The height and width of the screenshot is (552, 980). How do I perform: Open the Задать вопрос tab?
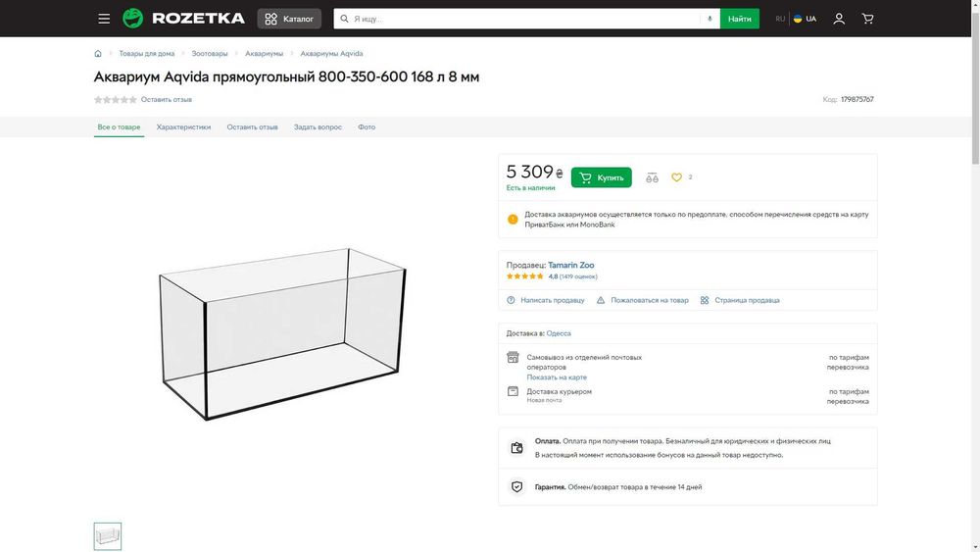[x=318, y=127]
